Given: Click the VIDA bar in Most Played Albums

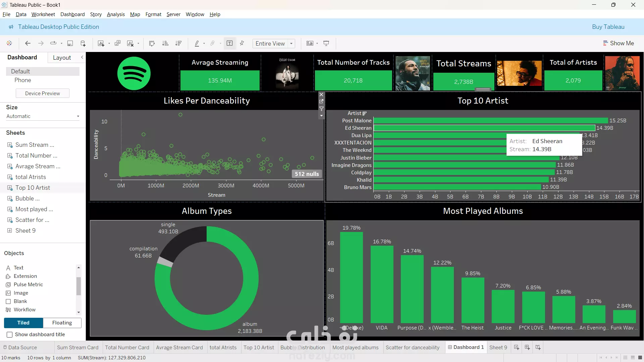Looking at the screenshot, I should (x=382, y=285).
